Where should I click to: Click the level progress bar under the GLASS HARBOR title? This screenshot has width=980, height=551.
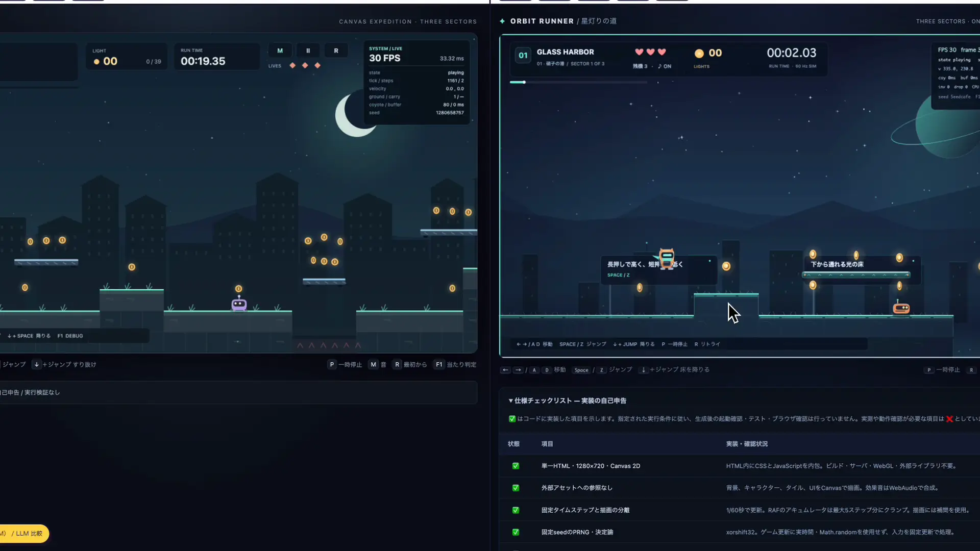578,82
